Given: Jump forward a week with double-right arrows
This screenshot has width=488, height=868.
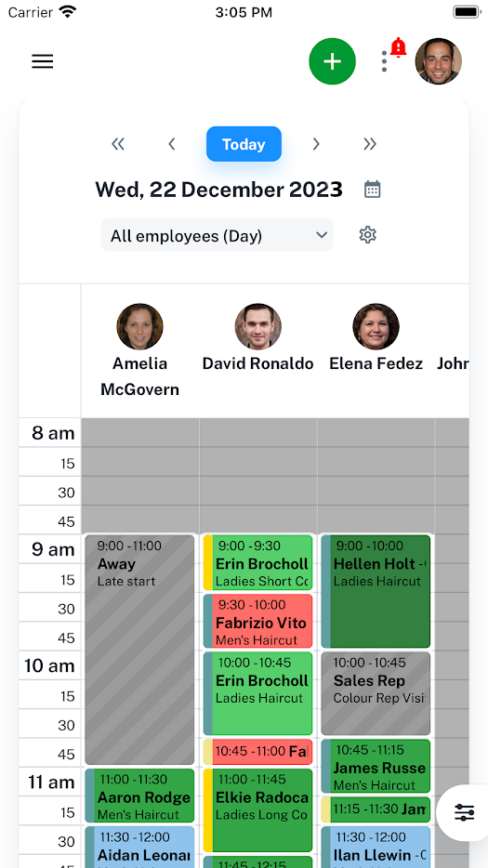Looking at the screenshot, I should [x=369, y=144].
